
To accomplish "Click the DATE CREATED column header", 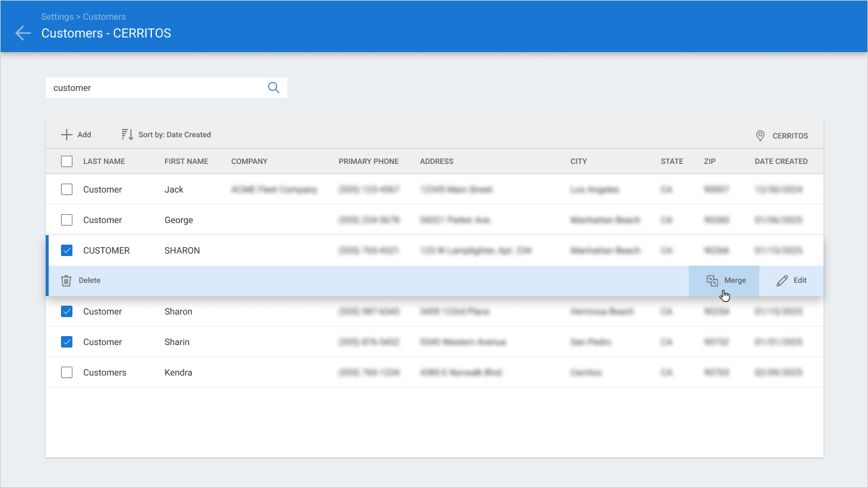I will [x=781, y=161].
